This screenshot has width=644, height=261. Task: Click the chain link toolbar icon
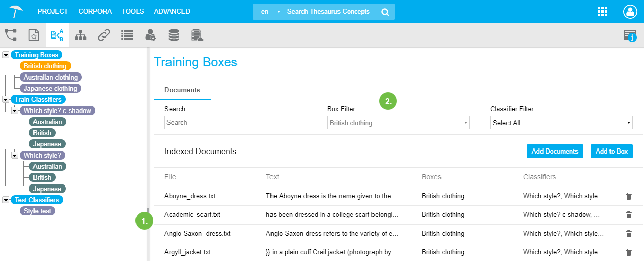click(104, 34)
